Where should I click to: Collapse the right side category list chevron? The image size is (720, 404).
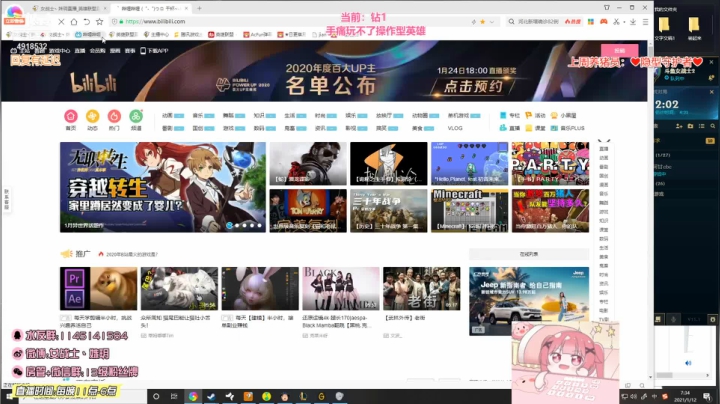click(x=604, y=141)
